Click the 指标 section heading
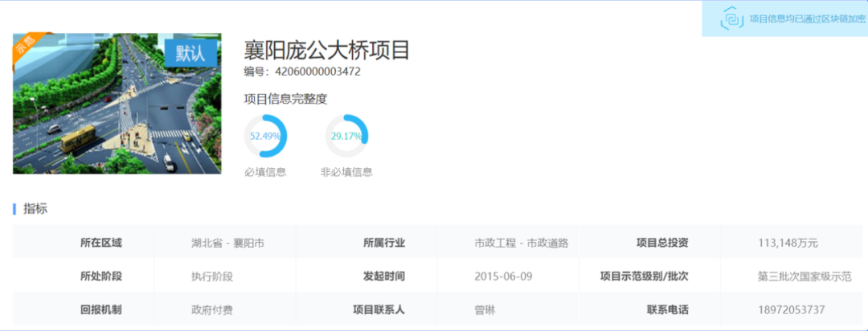Viewport: 868px width, 331px height. (x=35, y=209)
